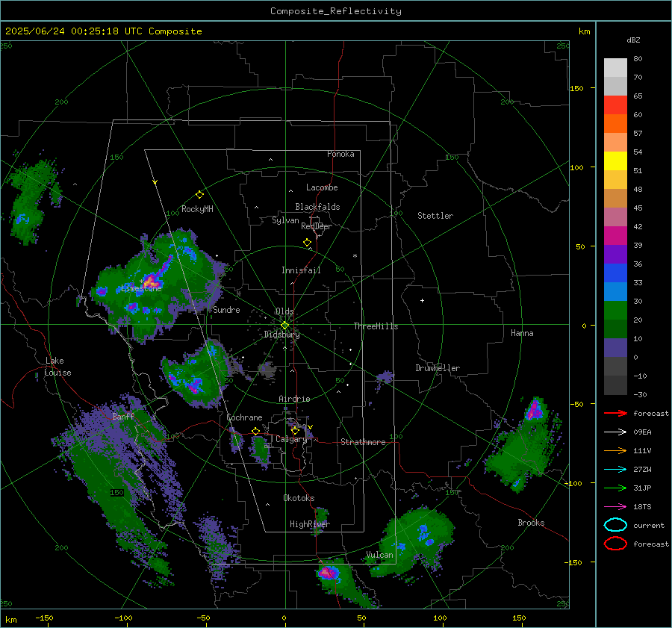The image size is (672, 628).
Task: Click the dBZ legend heading
Action: (633, 40)
